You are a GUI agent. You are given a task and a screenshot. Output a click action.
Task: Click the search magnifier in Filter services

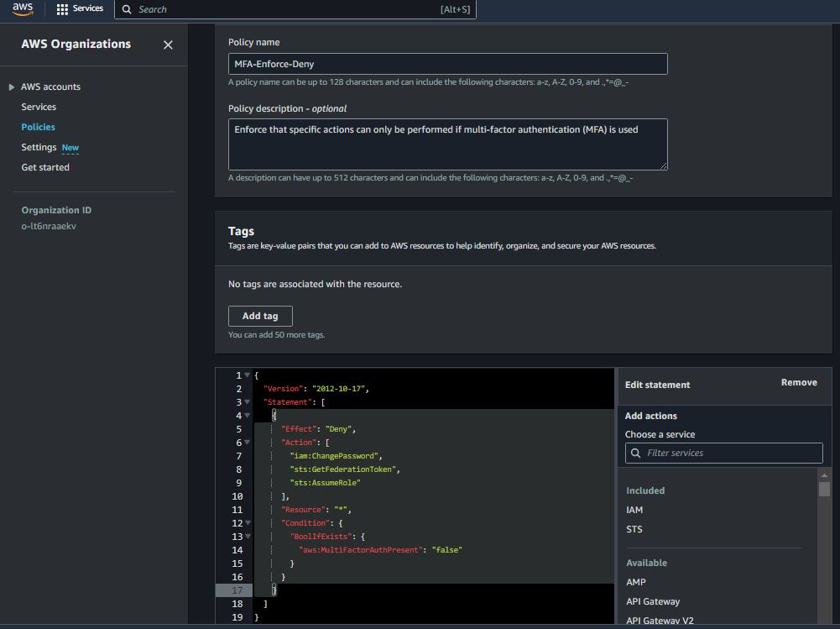click(x=635, y=453)
